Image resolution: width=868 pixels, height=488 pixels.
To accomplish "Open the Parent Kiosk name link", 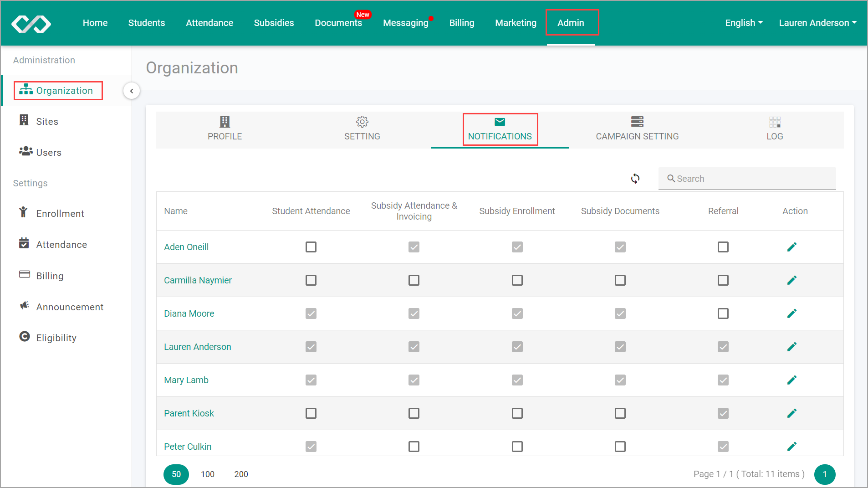I will click(189, 413).
